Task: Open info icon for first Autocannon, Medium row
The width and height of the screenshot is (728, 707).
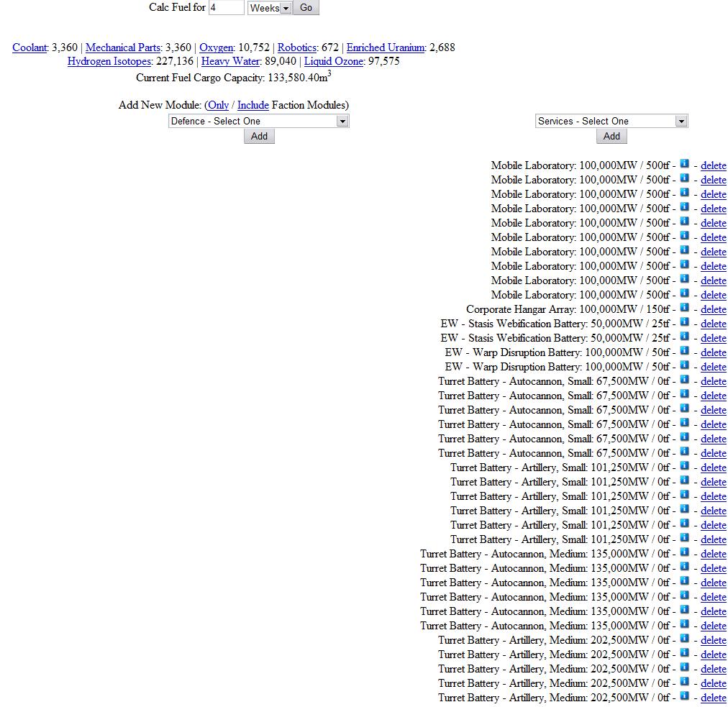Action: pos(684,552)
